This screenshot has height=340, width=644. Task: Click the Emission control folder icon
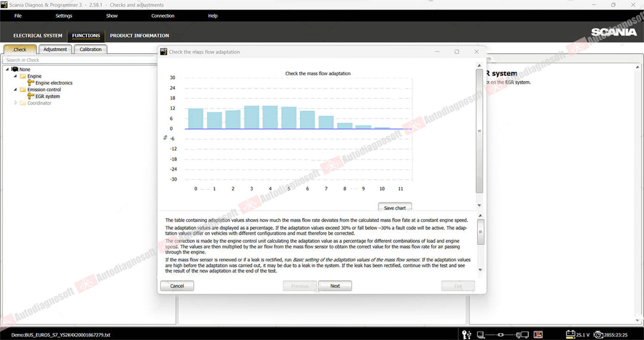point(23,89)
